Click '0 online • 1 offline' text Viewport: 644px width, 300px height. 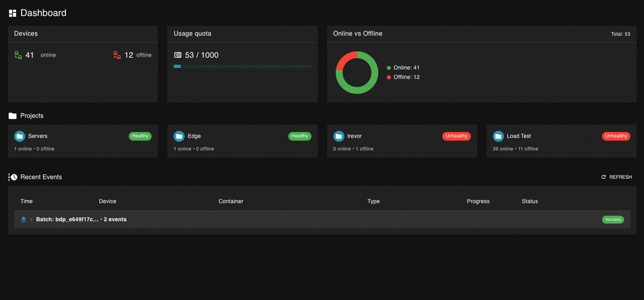(x=353, y=149)
